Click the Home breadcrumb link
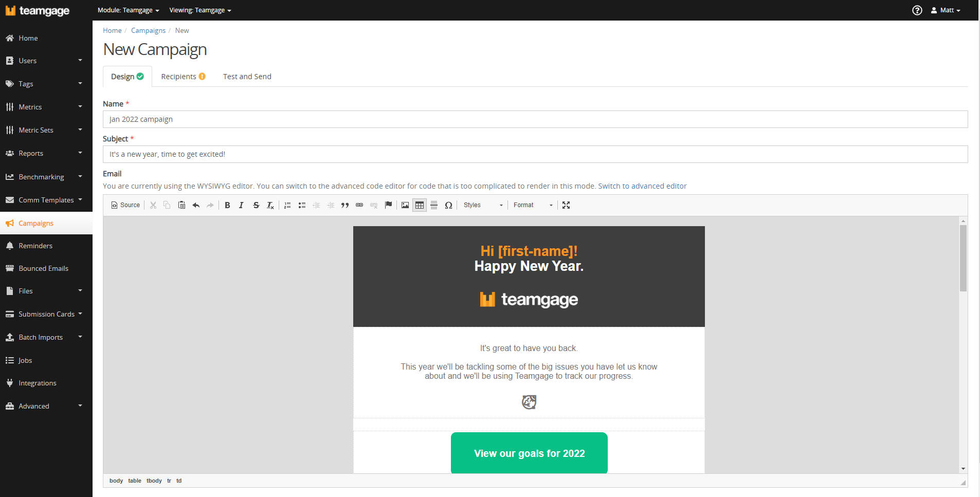This screenshot has width=980, height=497. click(112, 30)
